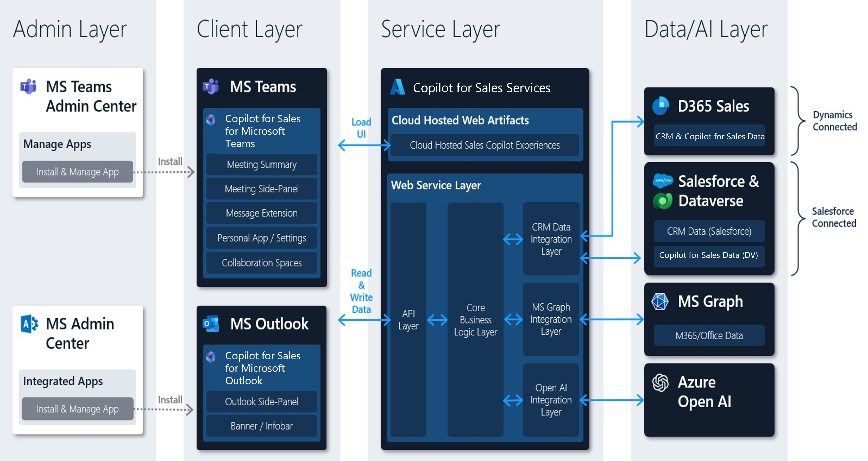
Task: Click the MS Graph title text
Action: point(711,301)
